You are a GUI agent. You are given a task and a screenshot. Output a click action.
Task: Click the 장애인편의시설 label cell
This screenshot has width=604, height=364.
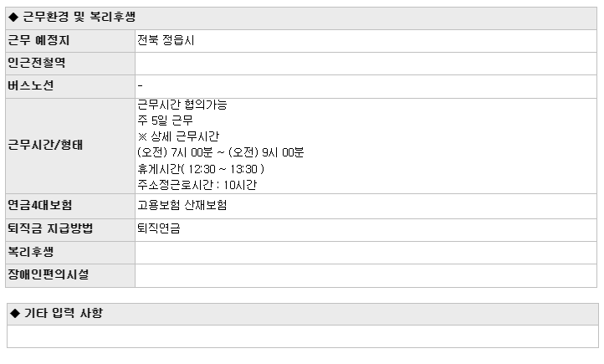(70, 276)
